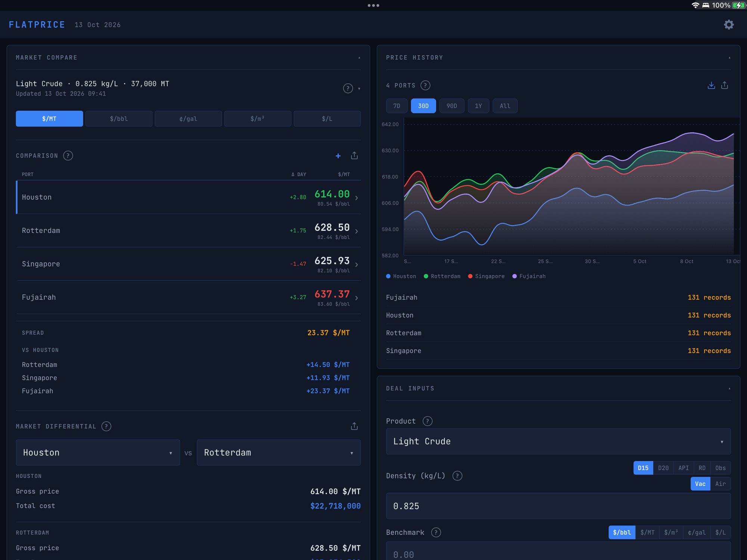Viewport: 747px width, 560px height.
Task: Click help icon beside Light Crude summary
Action: [x=348, y=88]
